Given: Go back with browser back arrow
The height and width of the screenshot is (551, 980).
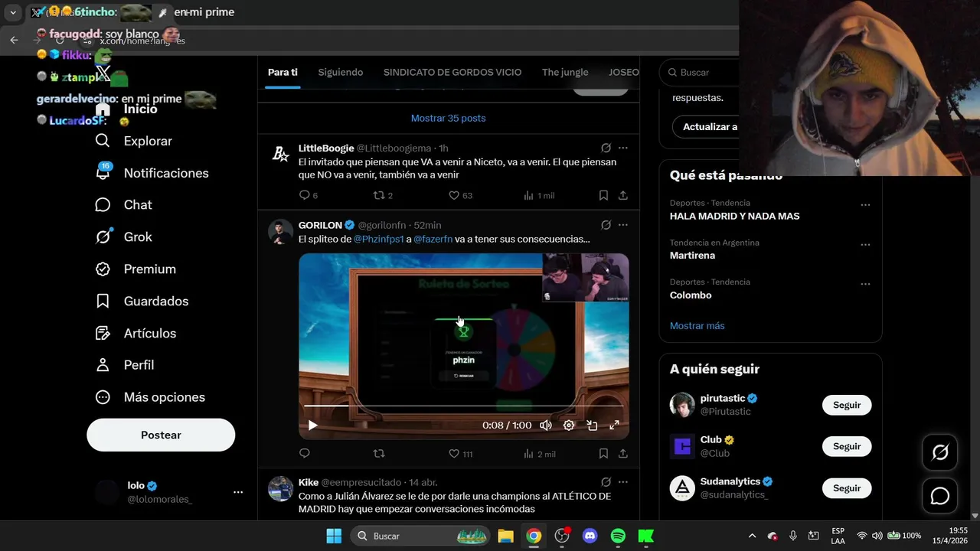Looking at the screenshot, I should [14, 40].
